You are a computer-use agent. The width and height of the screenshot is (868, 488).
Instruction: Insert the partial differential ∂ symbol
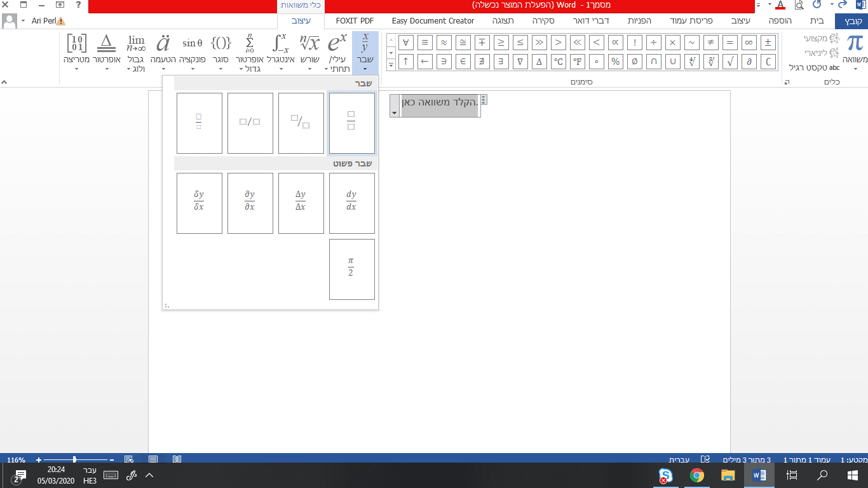point(749,62)
